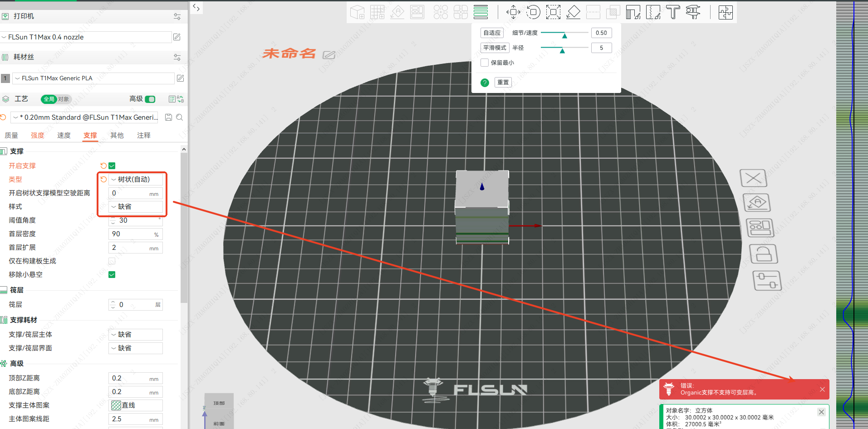Uncheck the 开启支撑 checkbox
The image size is (868, 429).
coord(112,166)
